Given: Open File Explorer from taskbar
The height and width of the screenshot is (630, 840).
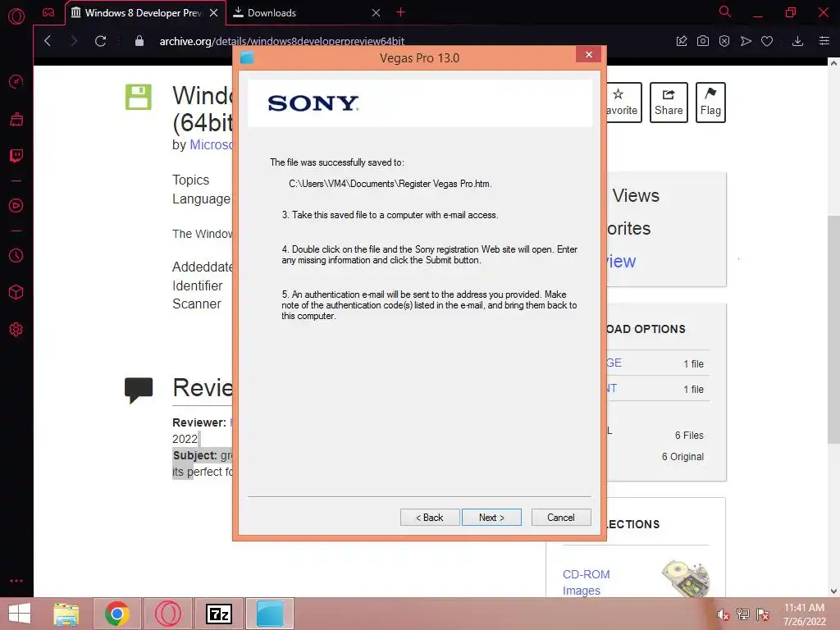Looking at the screenshot, I should click(x=66, y=614).
